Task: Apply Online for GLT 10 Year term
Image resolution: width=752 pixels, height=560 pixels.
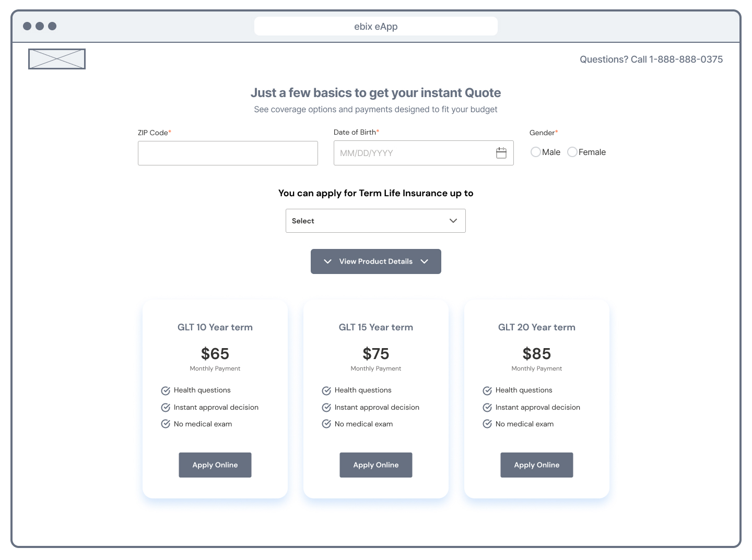Action: tap(215, 465)
